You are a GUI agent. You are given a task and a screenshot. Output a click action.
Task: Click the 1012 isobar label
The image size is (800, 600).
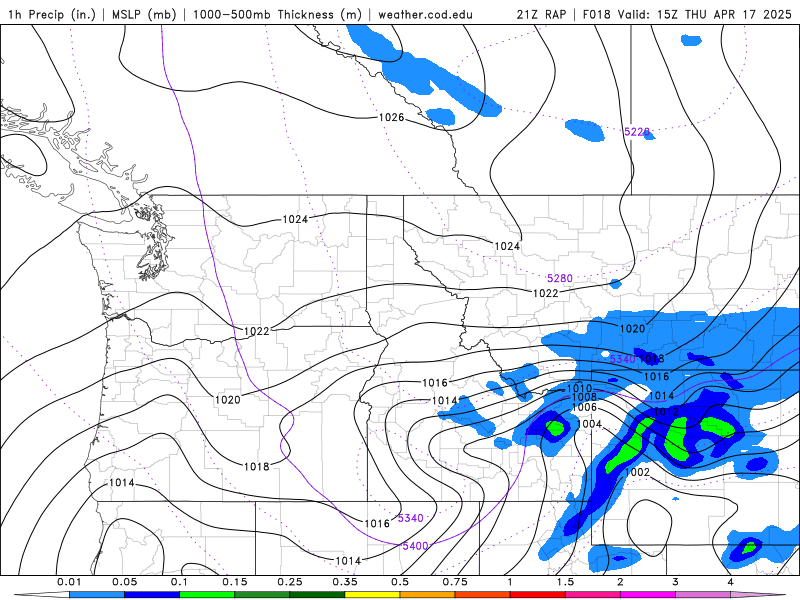tap(666, 412)
